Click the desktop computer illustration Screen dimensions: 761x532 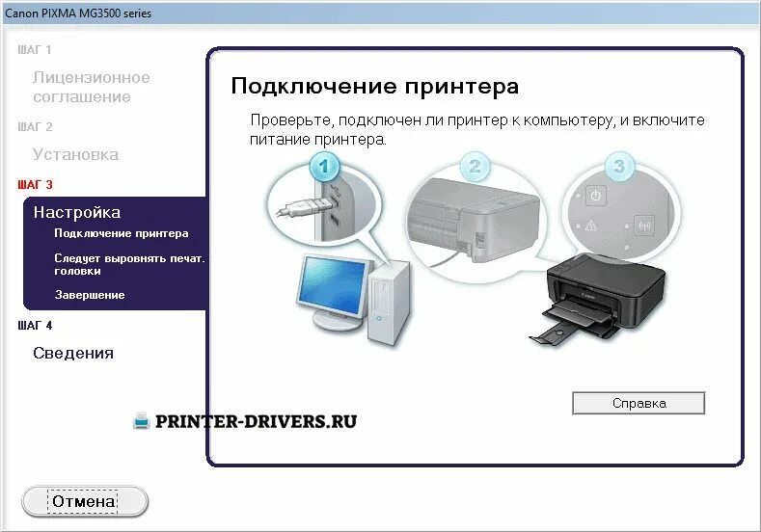click(353, 299)
